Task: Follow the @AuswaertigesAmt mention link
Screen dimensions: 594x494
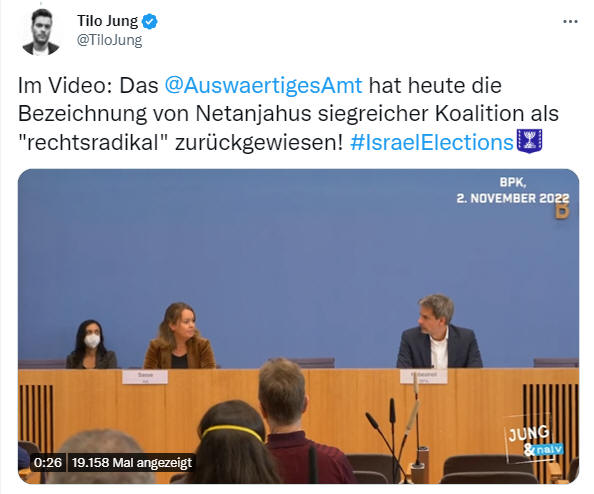Action: pos(263,85)
